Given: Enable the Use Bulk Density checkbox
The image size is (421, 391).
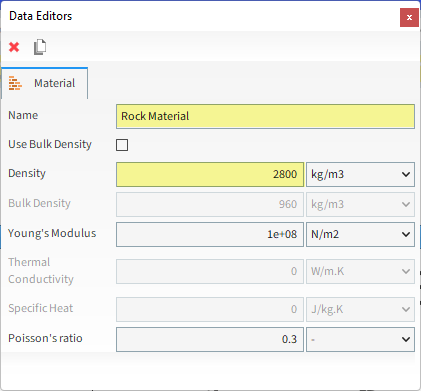Looking at the screenshot, I should coord(122,145).
